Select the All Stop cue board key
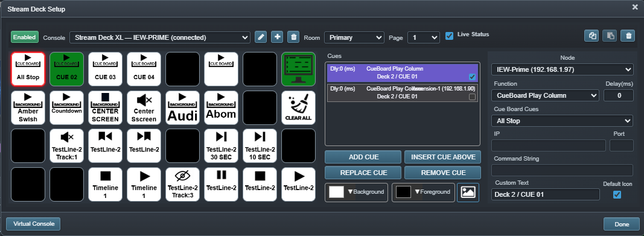644x236 pixels. [28, 69]
